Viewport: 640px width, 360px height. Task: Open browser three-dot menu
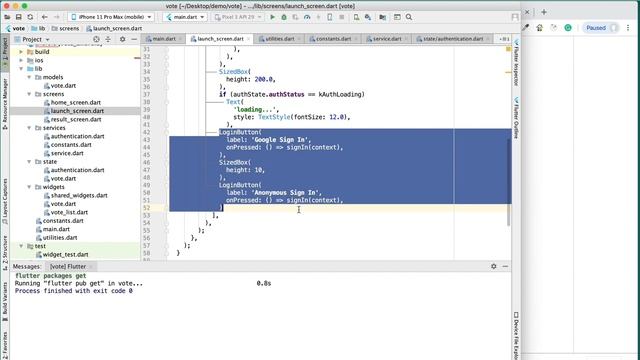628,28
